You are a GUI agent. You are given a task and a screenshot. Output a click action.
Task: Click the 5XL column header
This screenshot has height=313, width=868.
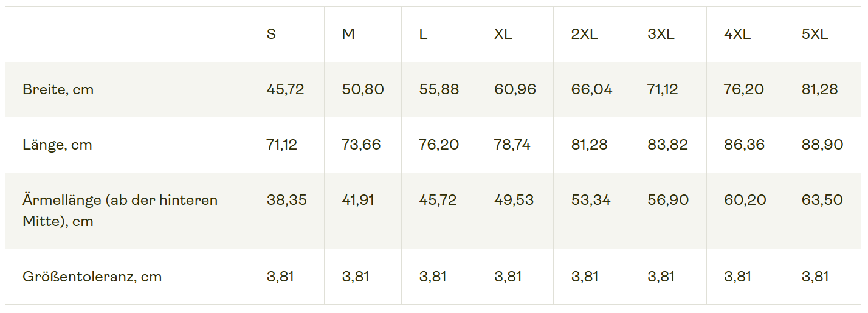(815, 34)
